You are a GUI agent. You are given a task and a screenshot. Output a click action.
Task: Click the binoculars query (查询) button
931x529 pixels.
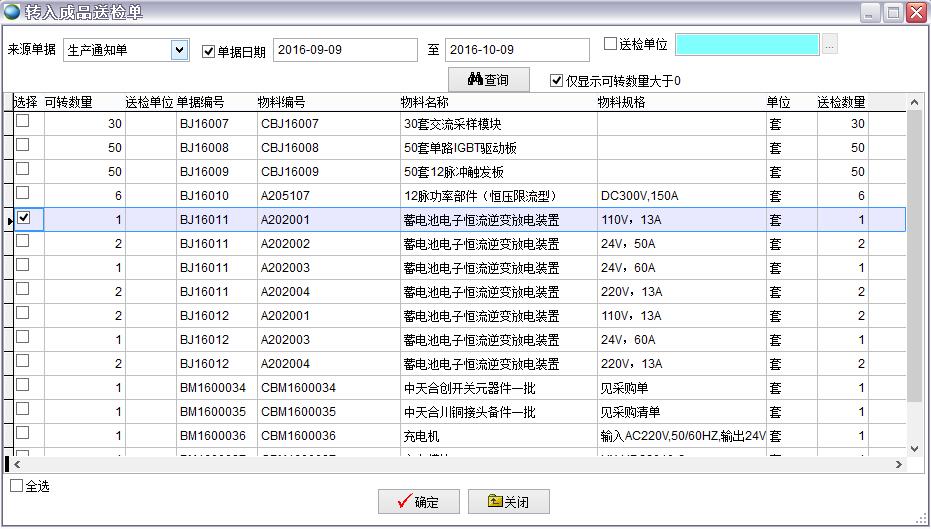click(x=488, y=80)
